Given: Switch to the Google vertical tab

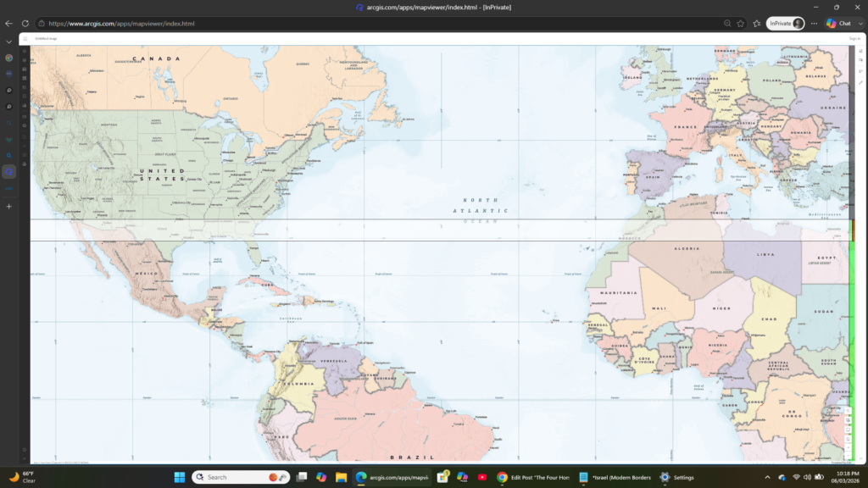Looking at the screenshot, I should click(x=8, y=58).
